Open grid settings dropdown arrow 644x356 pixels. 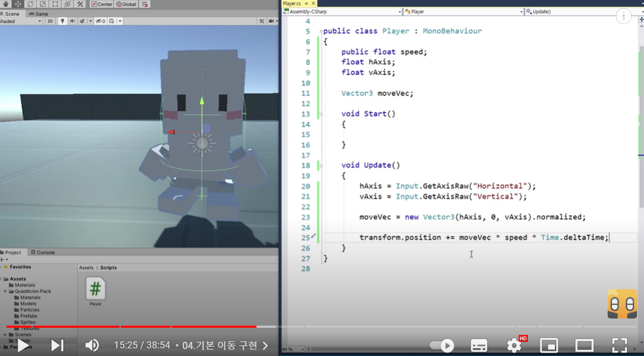[120, 21]
